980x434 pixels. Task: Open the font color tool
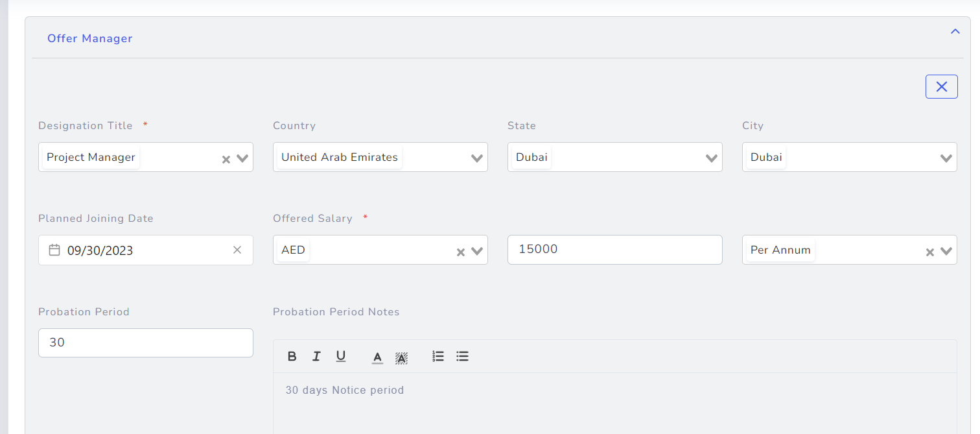coord(377,356)
